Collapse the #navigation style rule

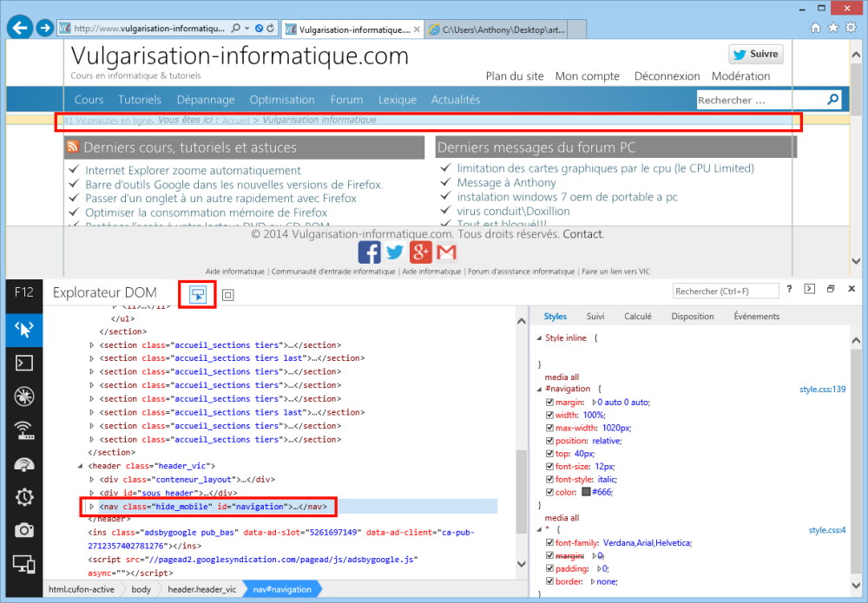click(x=539, y=389)
